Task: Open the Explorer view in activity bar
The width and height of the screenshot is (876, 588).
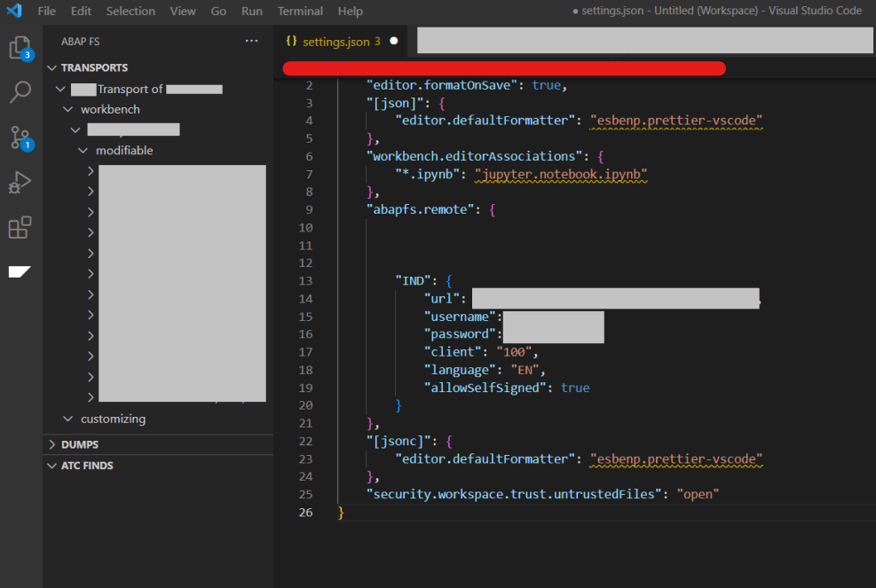Action: [20, 48]
